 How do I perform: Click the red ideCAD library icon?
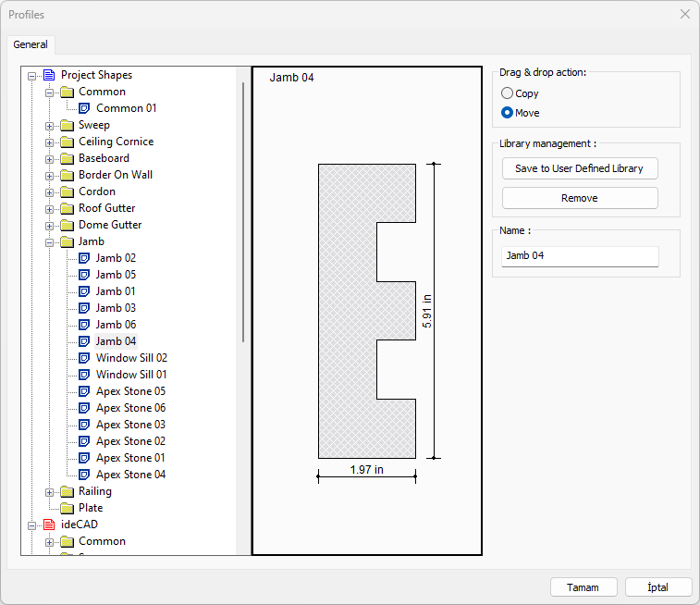coord(49,525)
